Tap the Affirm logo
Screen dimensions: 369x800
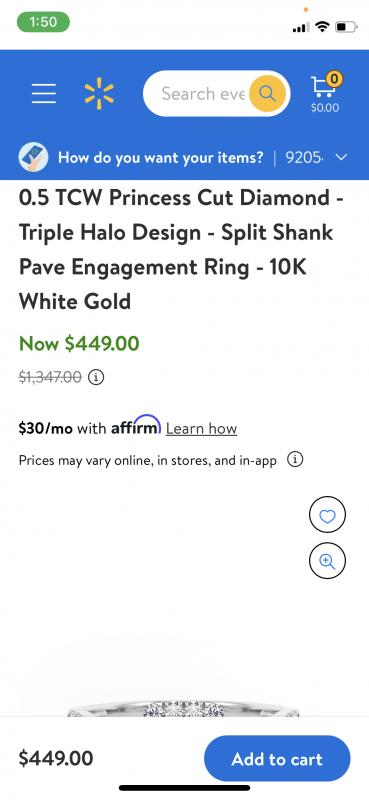pos(136,426)
